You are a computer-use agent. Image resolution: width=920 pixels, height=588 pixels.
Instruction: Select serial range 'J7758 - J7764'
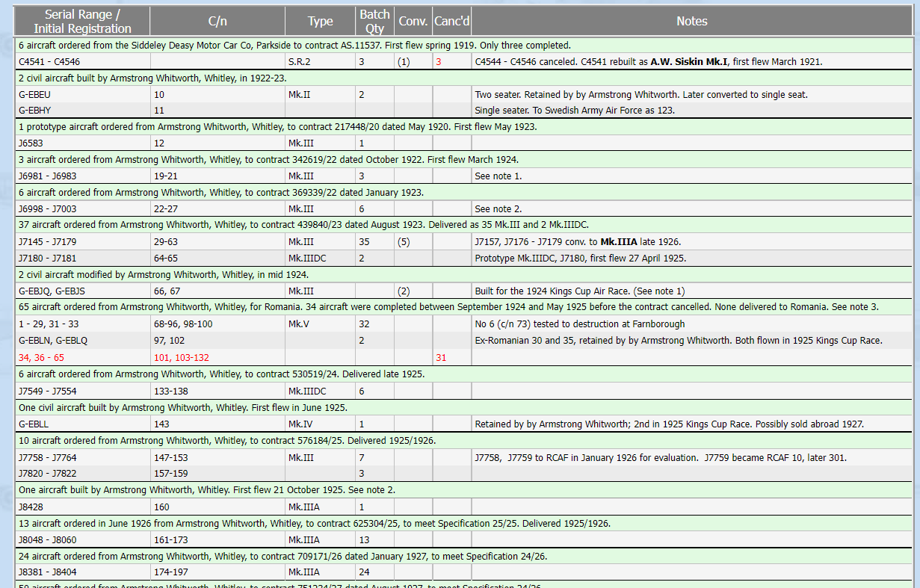tap(83, 457)
